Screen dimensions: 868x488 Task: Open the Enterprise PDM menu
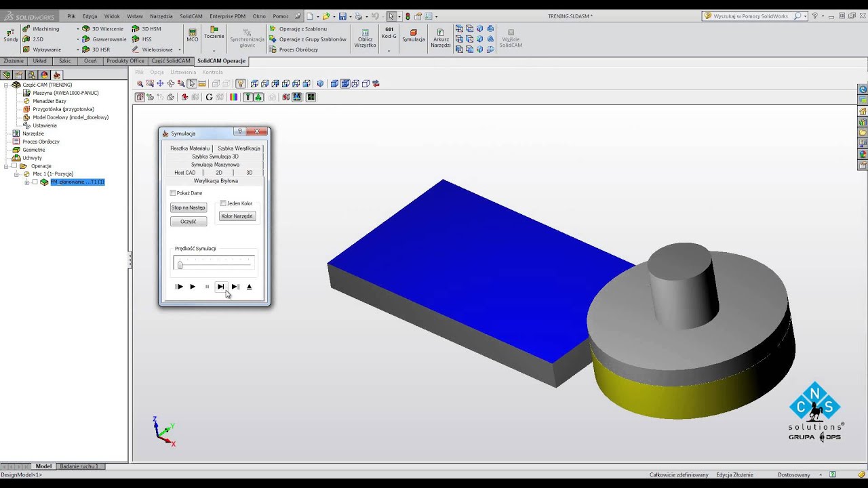point(229,16)
